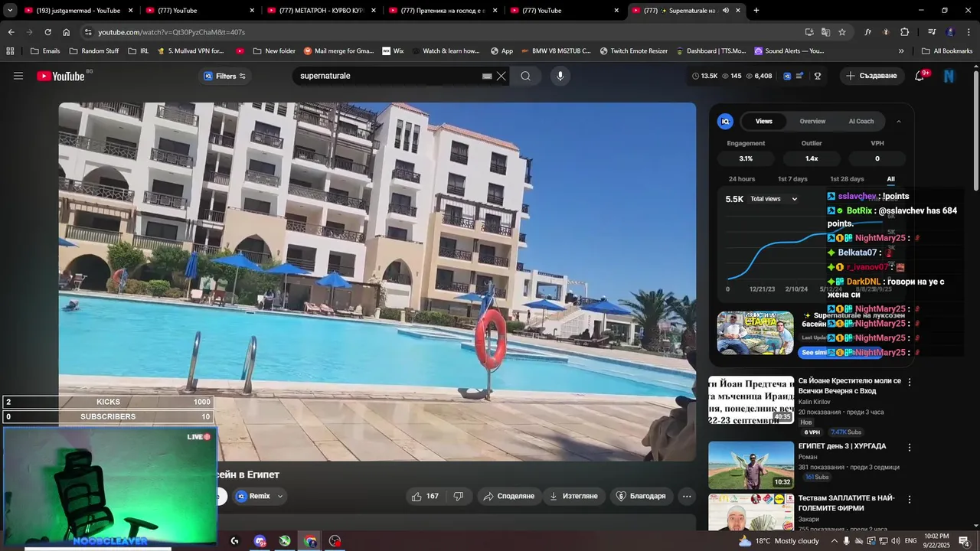Open the Twitch Emote Resizer bookmark
Viewport: 980px width, 551px height.
(633, 51)
